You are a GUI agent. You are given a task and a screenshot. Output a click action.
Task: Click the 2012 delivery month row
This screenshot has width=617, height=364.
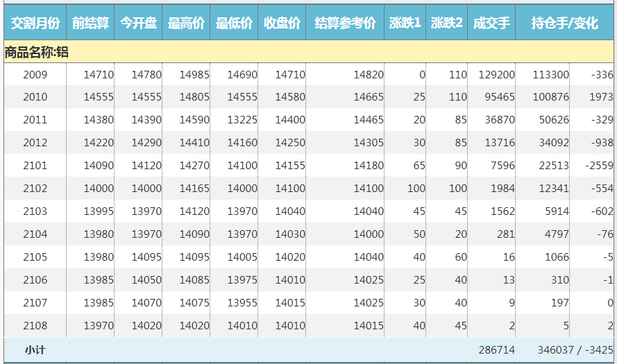click(x=35, y=143)
